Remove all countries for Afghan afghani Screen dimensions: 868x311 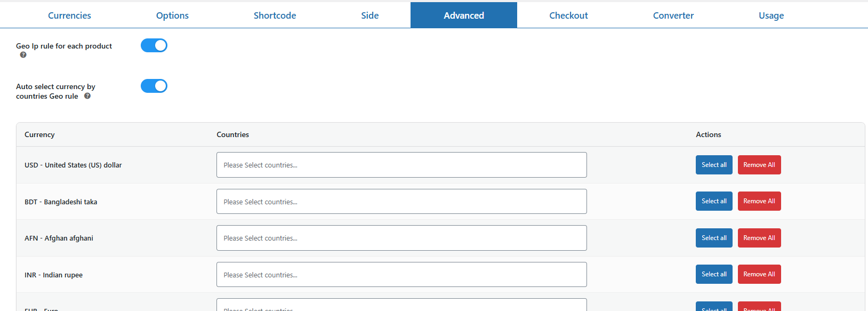[x=759, y=238]
